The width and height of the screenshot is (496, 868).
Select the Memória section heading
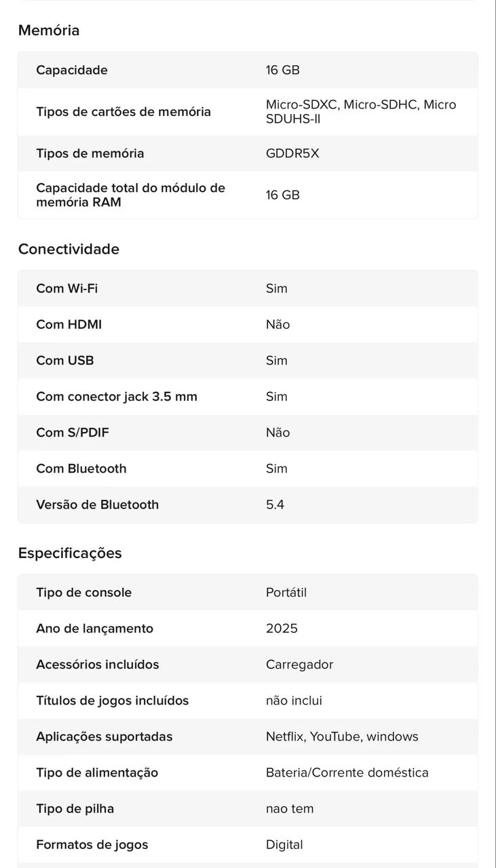click(49, 31)
